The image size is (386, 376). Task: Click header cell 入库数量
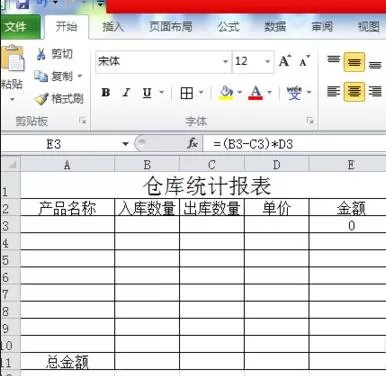coord(147,208)
